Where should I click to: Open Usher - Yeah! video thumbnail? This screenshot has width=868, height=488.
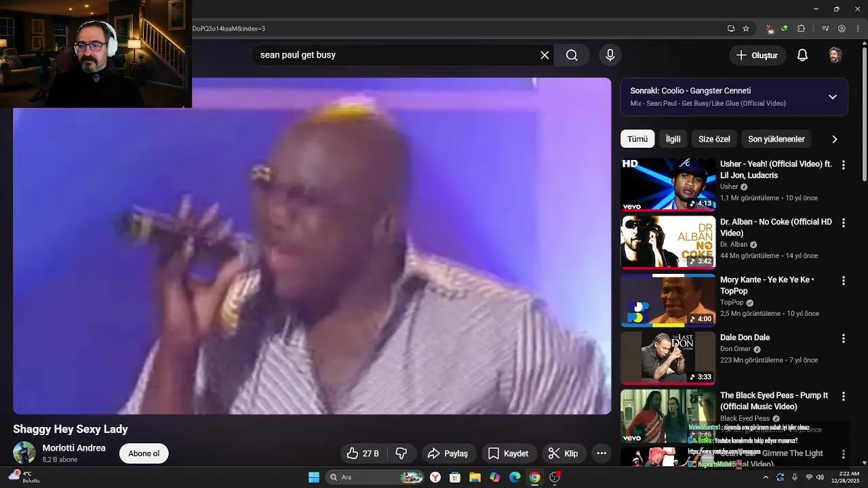(668, 184)
